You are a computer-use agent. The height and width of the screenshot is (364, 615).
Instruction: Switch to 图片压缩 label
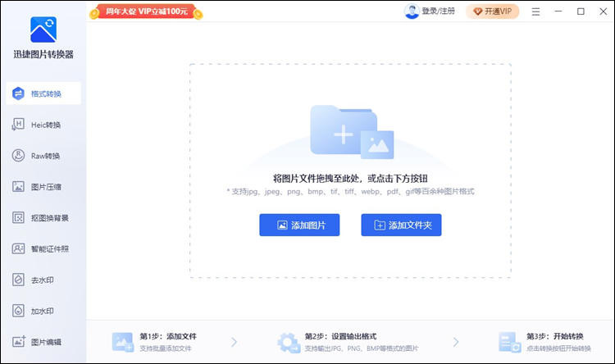point(46,187)
